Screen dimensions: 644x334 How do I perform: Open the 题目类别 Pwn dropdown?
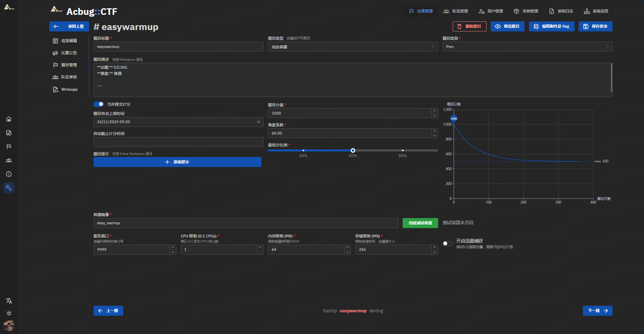pyautogui.click(x=527, y=47)
